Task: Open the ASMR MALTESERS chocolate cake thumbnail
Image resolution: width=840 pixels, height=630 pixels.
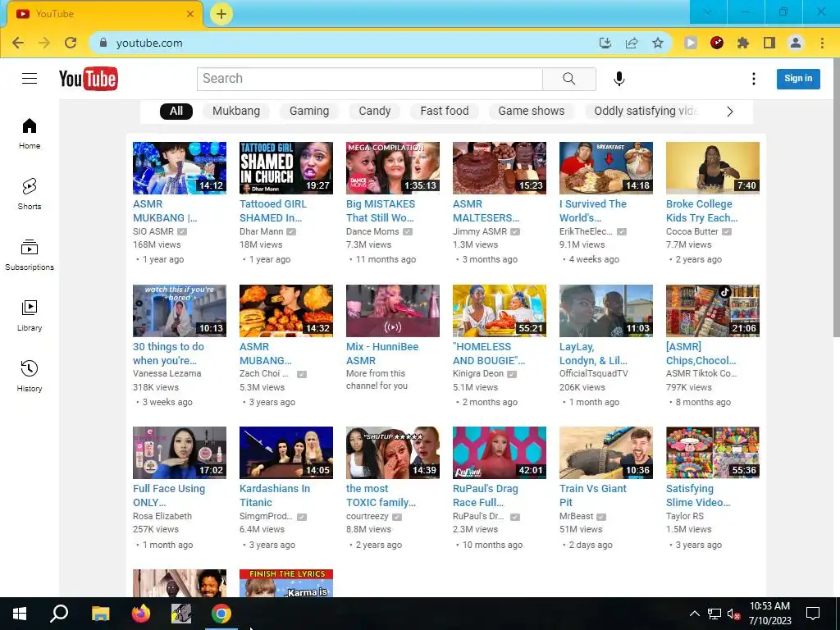Action: (500, 168)
